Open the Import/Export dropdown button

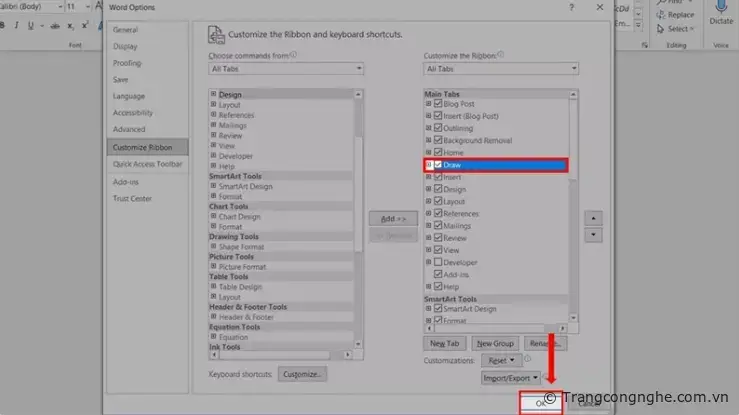coord(512,378)
